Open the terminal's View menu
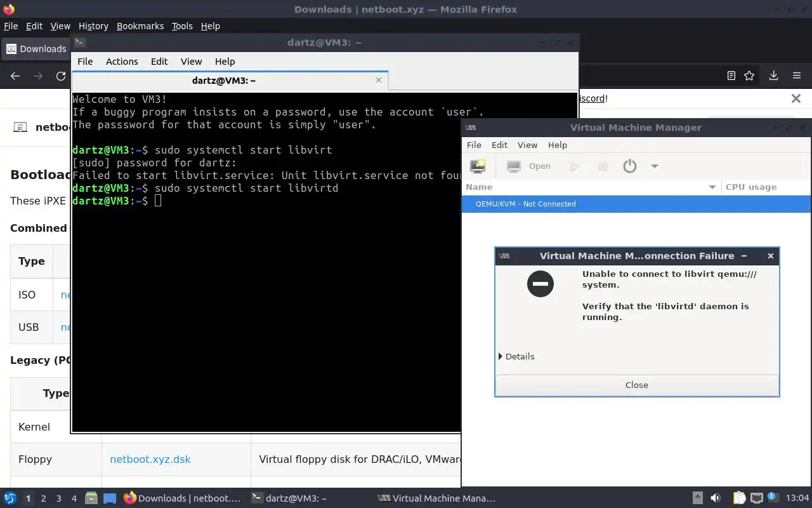The image size is (812, 508). tap(191, 62)
